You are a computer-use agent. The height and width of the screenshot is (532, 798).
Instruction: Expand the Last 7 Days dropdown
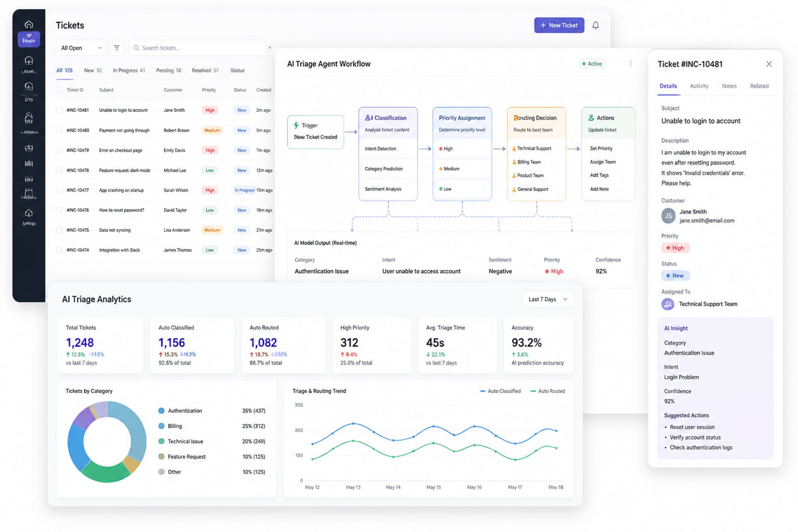(x=548, y=299)
